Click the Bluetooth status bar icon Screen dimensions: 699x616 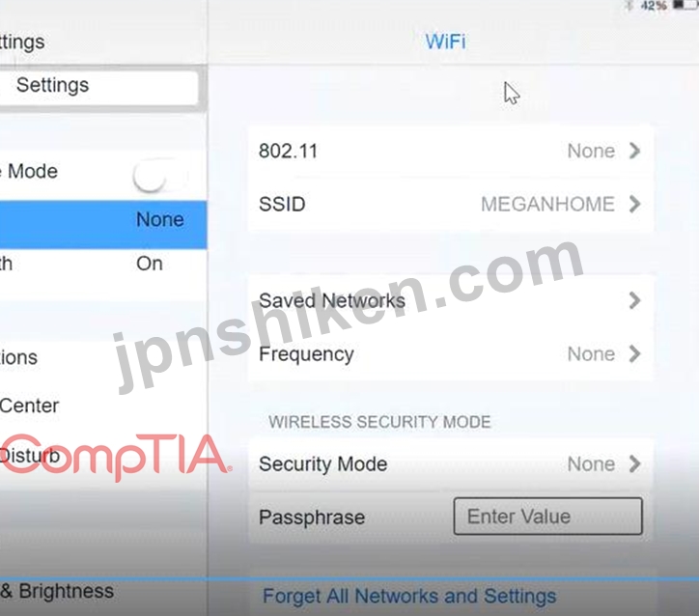pos(629,6)
